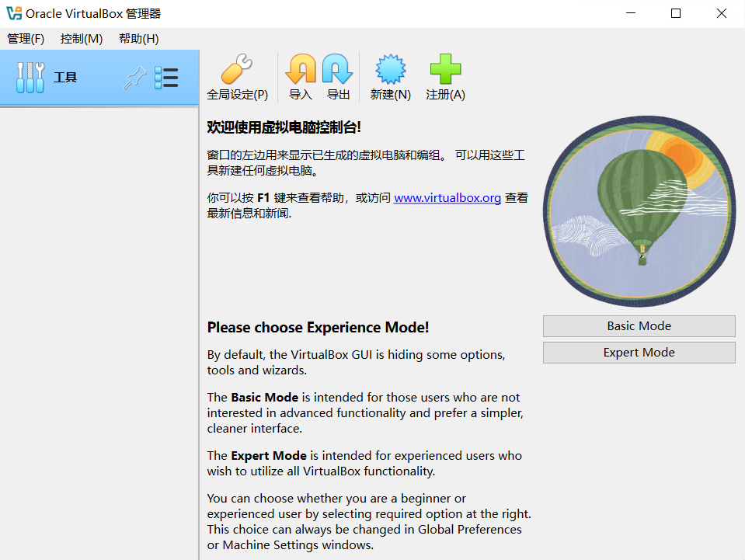Close the VirtualBox Manager window

coord(721,13)
